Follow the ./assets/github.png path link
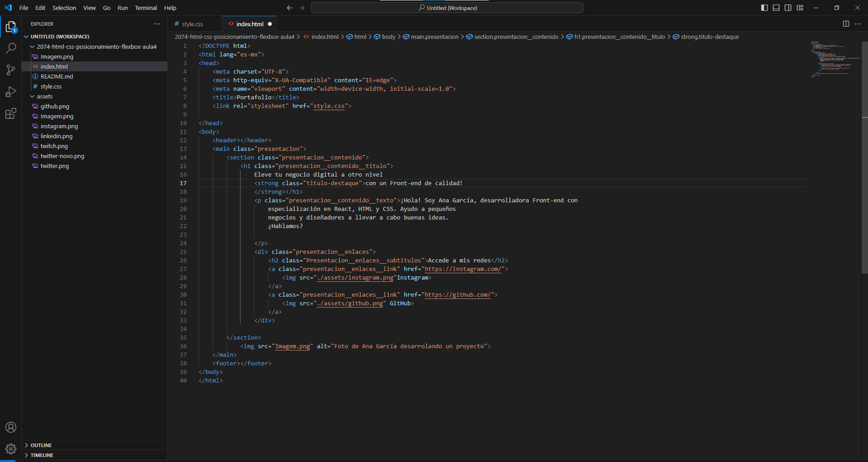This screenshot has width=868, height=462. click(350, 303)
